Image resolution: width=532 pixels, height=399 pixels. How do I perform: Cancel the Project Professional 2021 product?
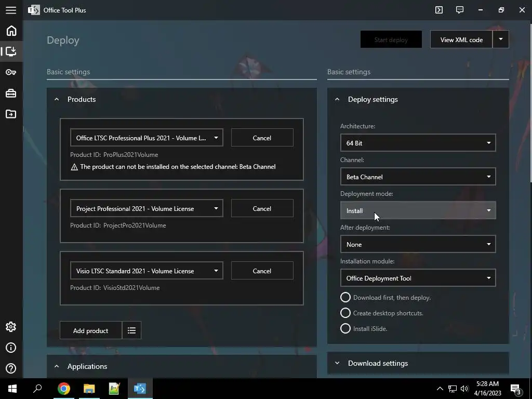pyautogui.click(x=262, y=208)
